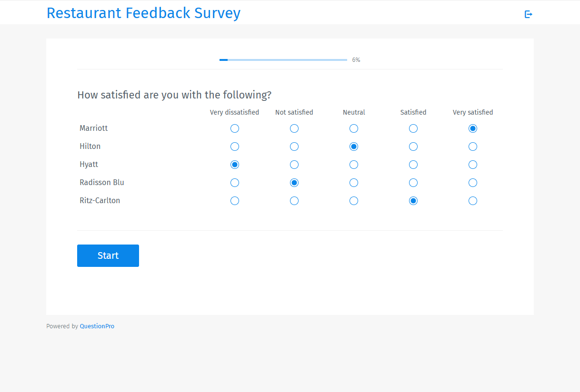Select Neutral for Radisson Blu
This screenshot has height=392, width=580.
pyautogui.click(x=353, y=182)
